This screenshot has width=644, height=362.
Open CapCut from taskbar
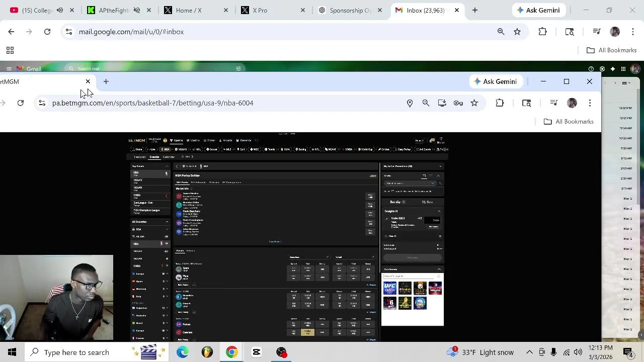click(x=256, y=352)
